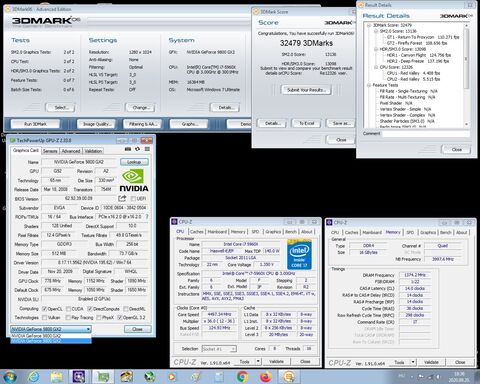Click the taskbar clock and date
480x384 pixels.
coord(459,377)
